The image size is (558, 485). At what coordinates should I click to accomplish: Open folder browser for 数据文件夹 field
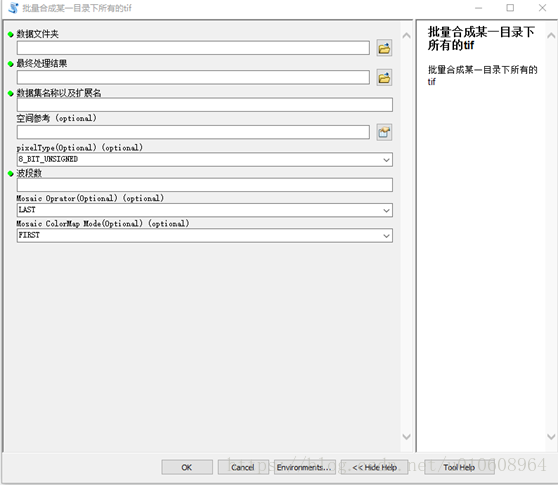[384, 48]
